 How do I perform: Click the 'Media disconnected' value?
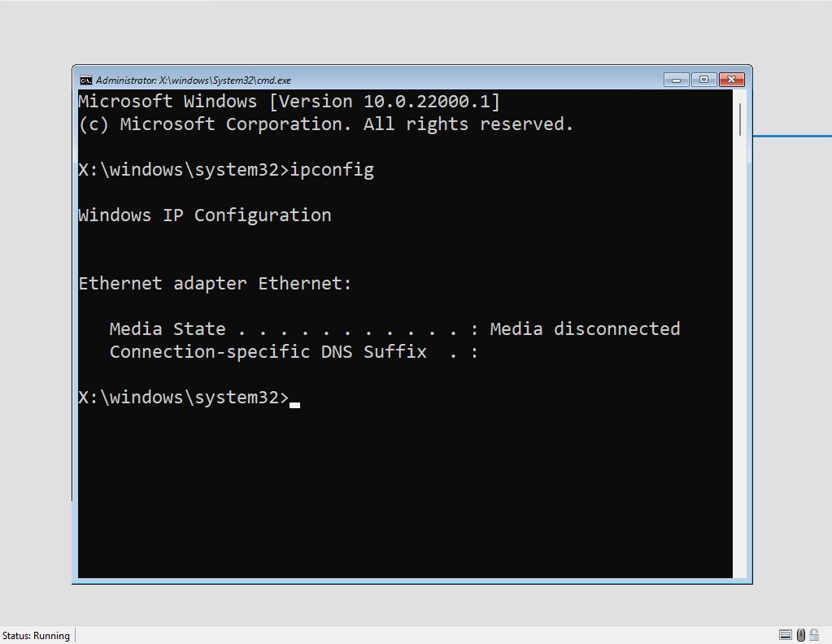pos(585,329)
